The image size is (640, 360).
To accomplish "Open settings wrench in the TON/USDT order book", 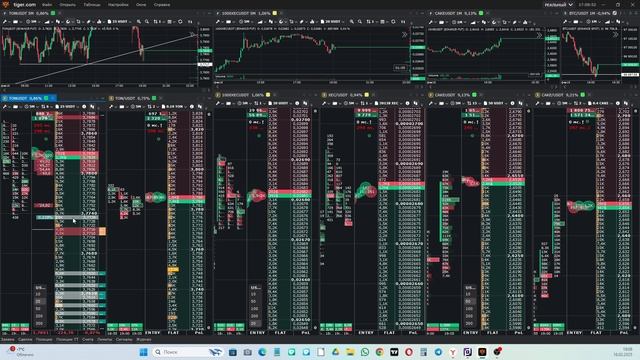I will pos(111,107).
